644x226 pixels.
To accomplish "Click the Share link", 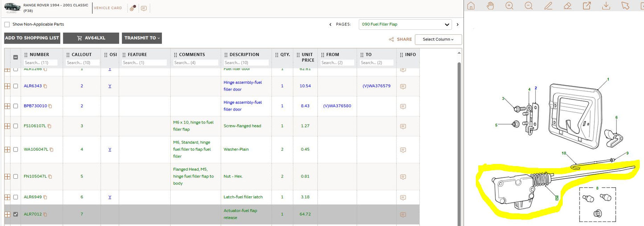I will tap(400, 39).
